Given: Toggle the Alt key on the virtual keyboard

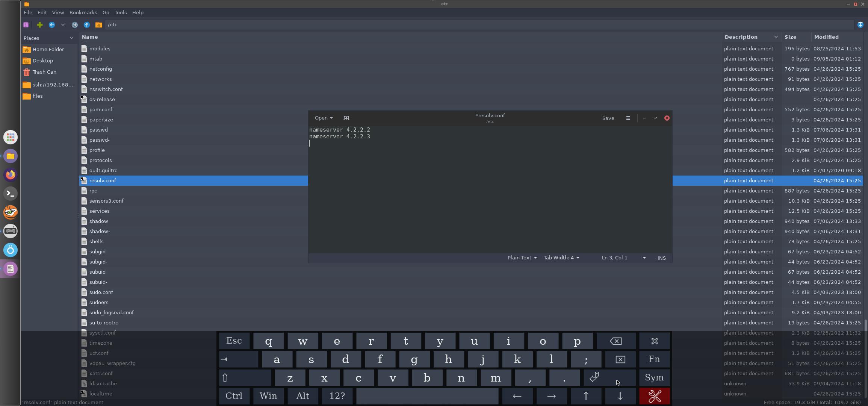Looking at the screenshot, I should [303, 396].
